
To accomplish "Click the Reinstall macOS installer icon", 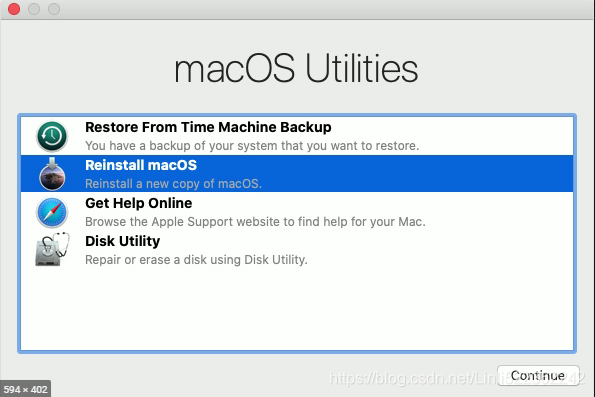I will point(52,174).
